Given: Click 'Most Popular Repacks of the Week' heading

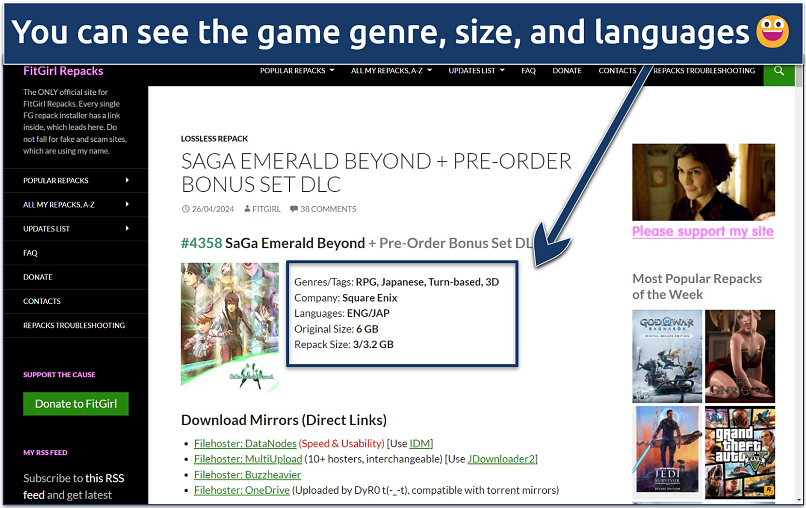Looking at the screenshot, I should [697, 286].
